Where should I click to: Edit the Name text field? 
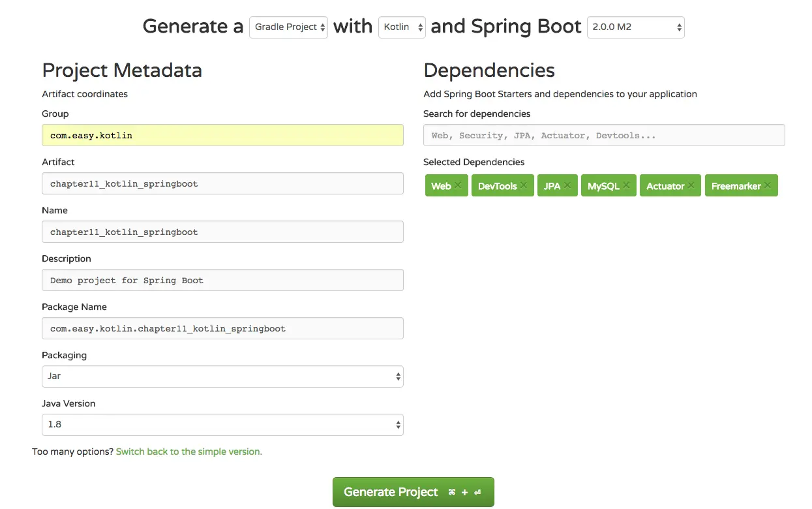pos(222,232)
